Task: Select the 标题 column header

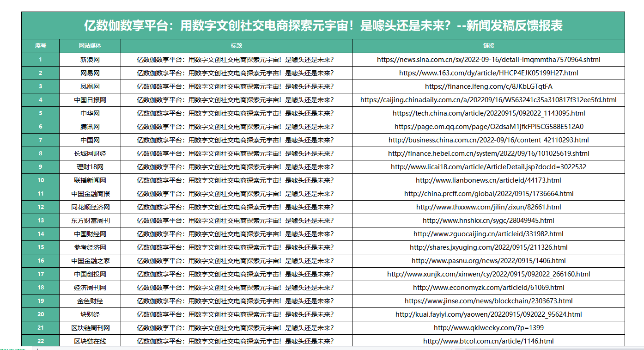Action: (x=237, y=46)
